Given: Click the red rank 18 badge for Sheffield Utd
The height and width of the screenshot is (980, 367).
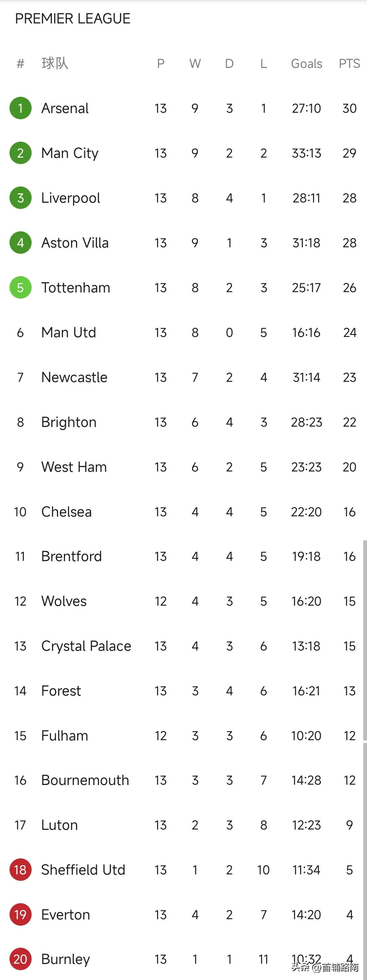Looking at the screenshot, I should (x=20, y=870).
